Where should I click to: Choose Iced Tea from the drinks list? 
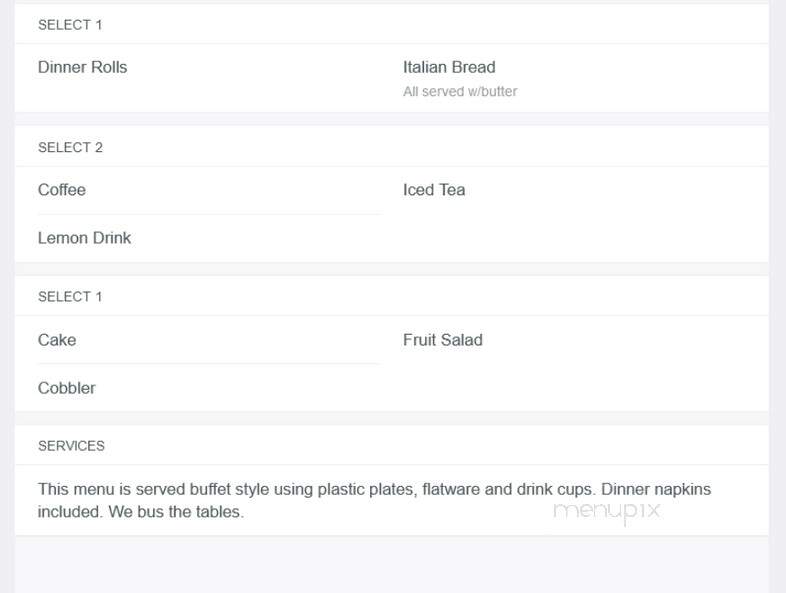click(x=434, y=190)
